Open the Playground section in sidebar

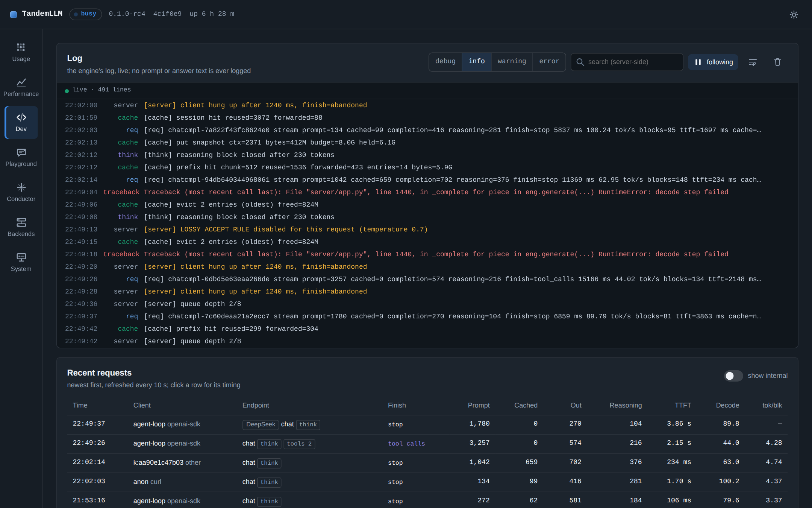click(x=21, y=157)
